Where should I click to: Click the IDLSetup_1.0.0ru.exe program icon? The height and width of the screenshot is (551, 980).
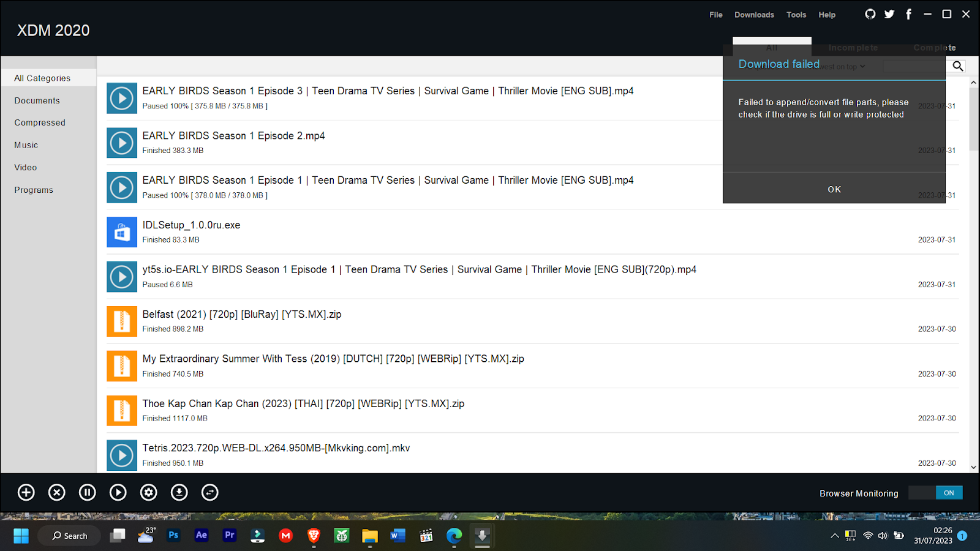(x=122, y=232)
